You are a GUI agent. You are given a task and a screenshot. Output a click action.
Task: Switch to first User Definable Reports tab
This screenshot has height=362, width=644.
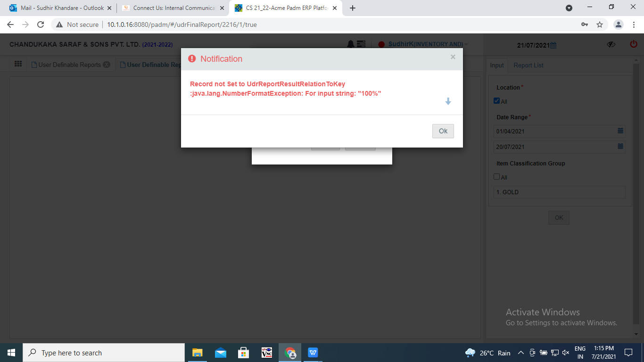[66, 65]
